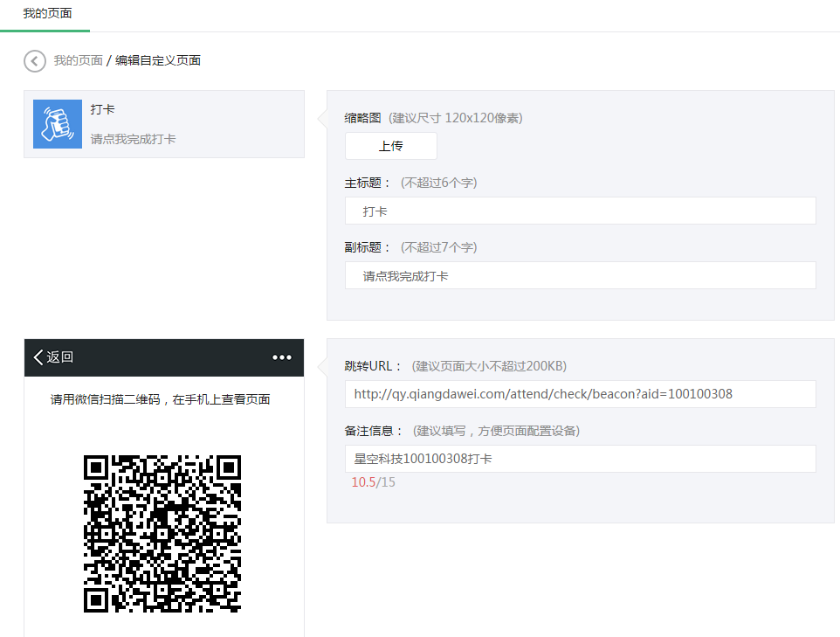Click the 上传 upload button
This screenshot has width=840, height=637.
click(x=391, y=146)
